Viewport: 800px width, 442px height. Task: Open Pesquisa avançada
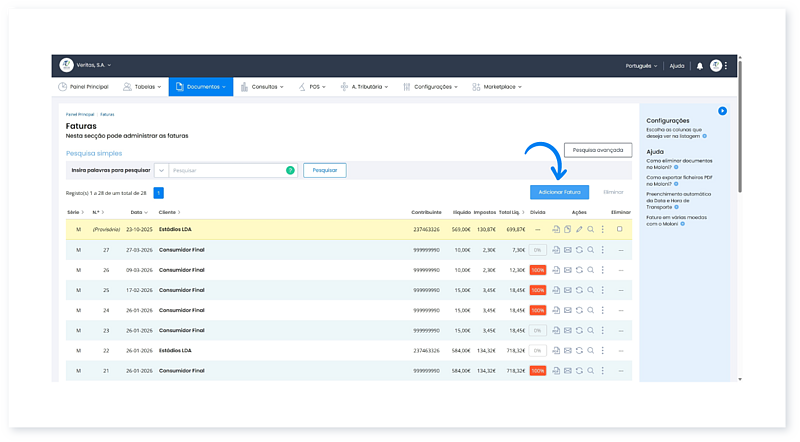coord(598,150)
